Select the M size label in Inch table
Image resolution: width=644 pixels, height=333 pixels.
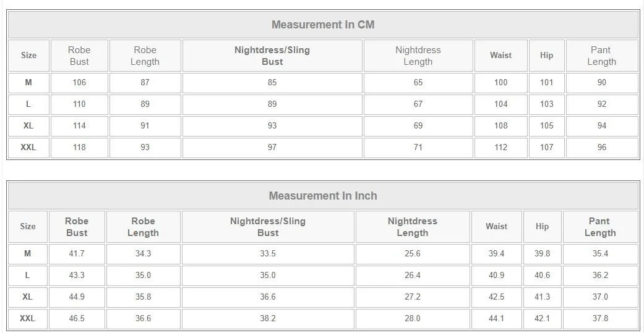27,253
